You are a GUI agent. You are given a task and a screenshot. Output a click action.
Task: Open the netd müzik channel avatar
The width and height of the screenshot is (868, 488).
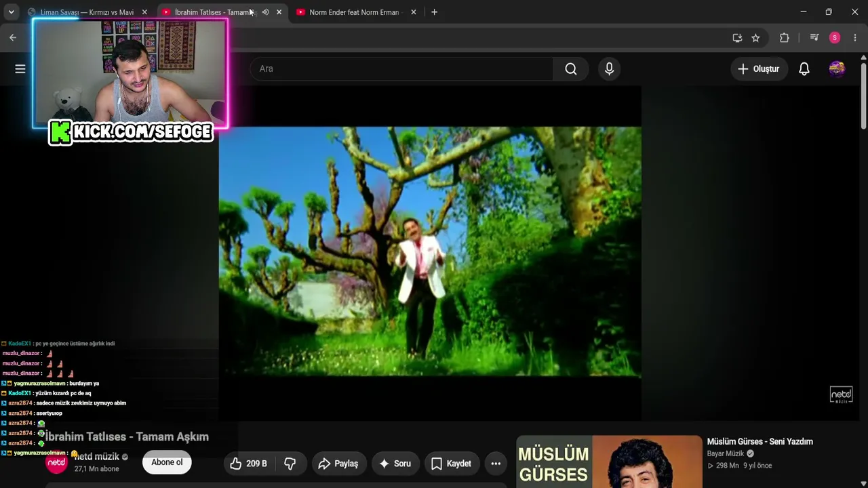(x=56, y=462)
